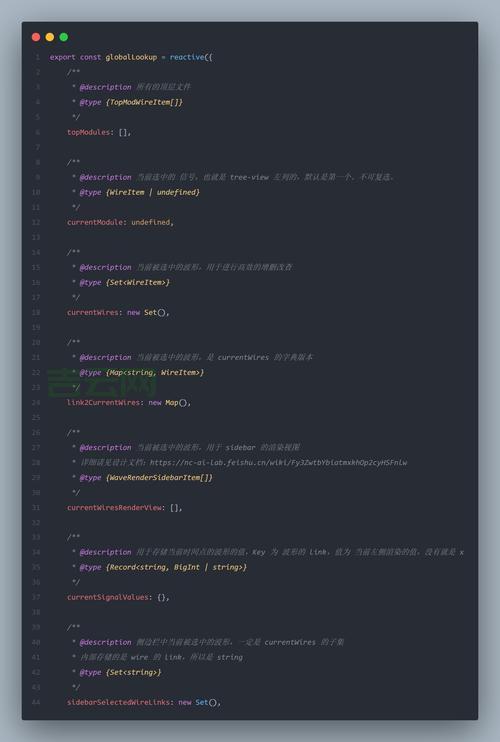Click the {Map<string, WireItem>} type annotation
Screen dimensions: 500x742
click(155, 372)
